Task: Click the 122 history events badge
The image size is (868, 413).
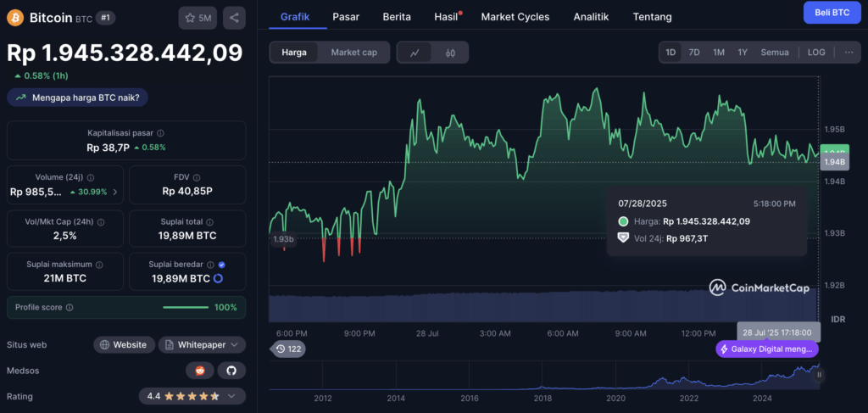Action: [x=290, y=349]
